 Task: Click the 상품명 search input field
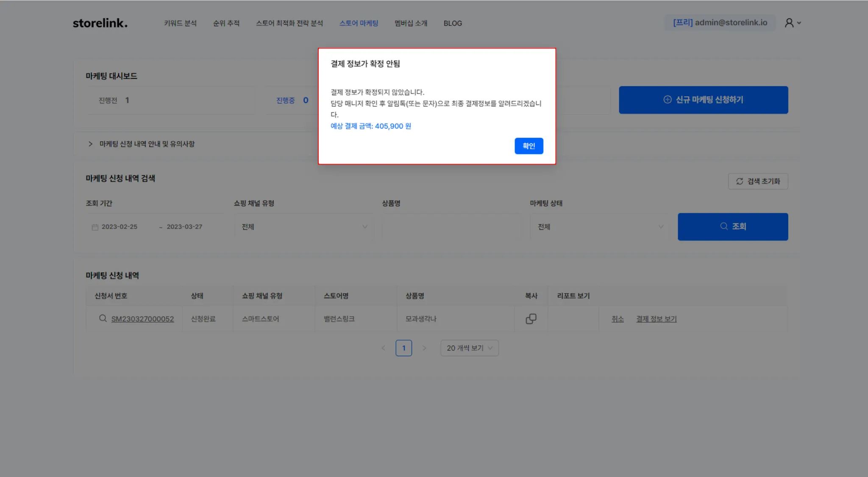pos(451,227)
